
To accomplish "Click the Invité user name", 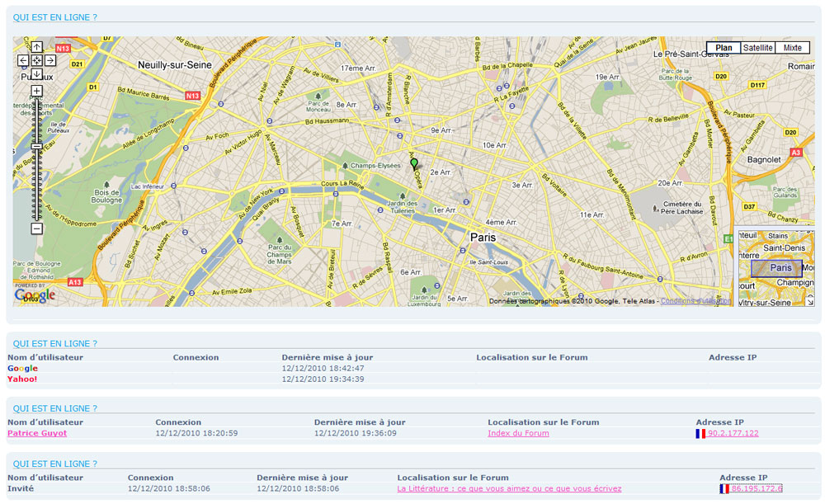I will (x=21, y=488).
